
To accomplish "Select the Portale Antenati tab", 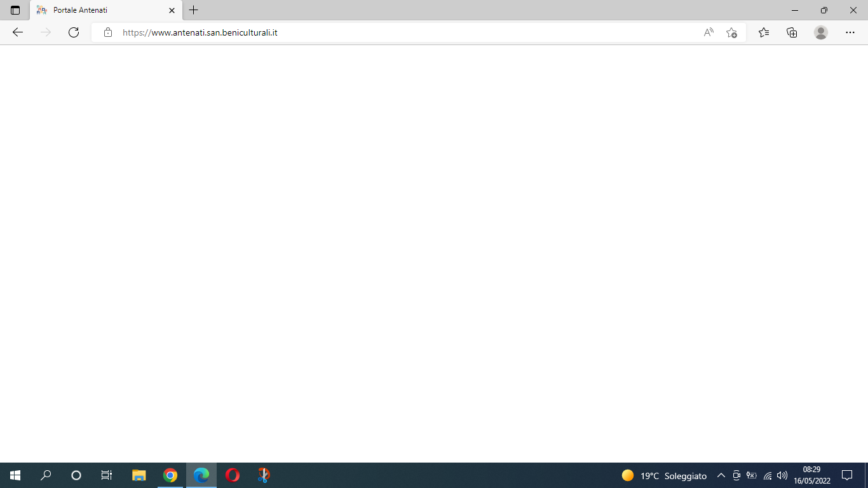I will pos(105,10).
